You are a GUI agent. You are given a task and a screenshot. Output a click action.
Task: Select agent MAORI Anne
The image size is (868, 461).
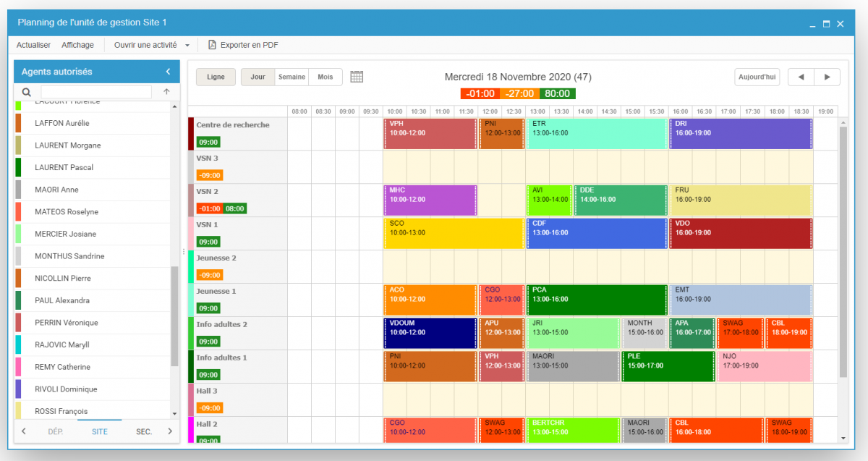point(92,190)
